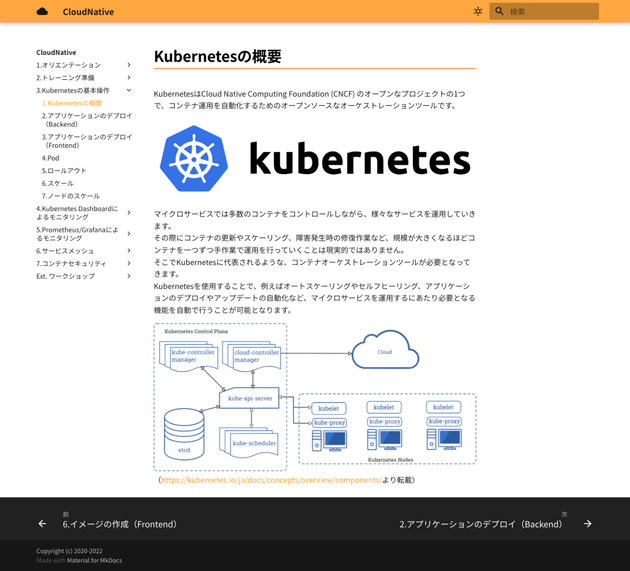
Task: Open 2.アプリケーションのデプロイ (Backend) sidebar item
Action: (x=87, y=120)
